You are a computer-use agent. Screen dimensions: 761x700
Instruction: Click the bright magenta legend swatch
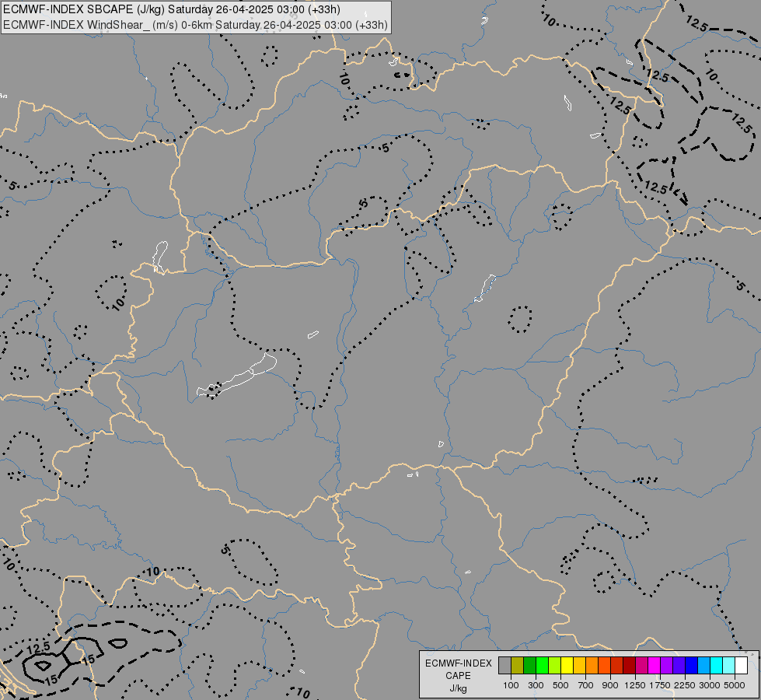(655, 665)
